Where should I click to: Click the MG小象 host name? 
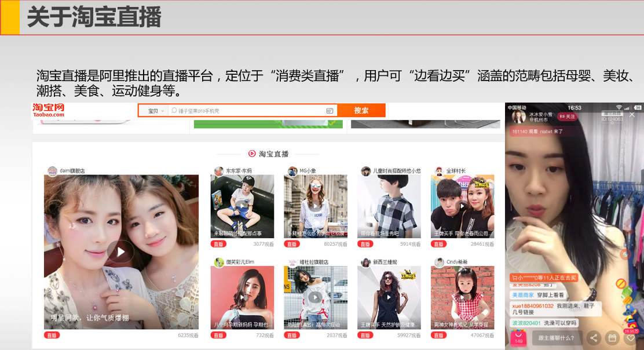pyautogui.click(x=308, y=171)
